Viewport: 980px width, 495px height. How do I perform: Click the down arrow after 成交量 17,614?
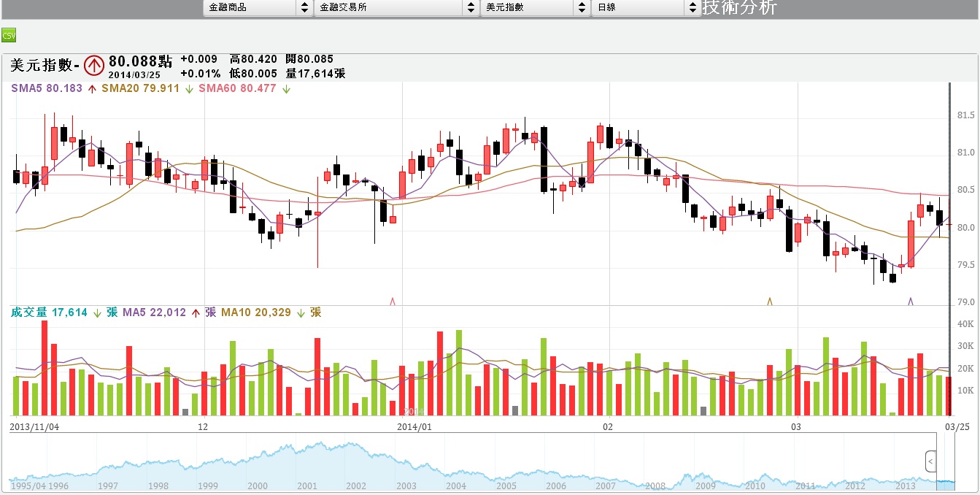click(97, 312)
